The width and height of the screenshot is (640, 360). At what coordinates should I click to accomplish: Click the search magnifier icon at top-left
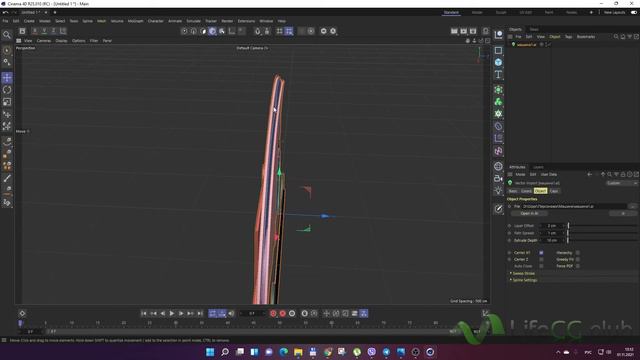point(7,35)
